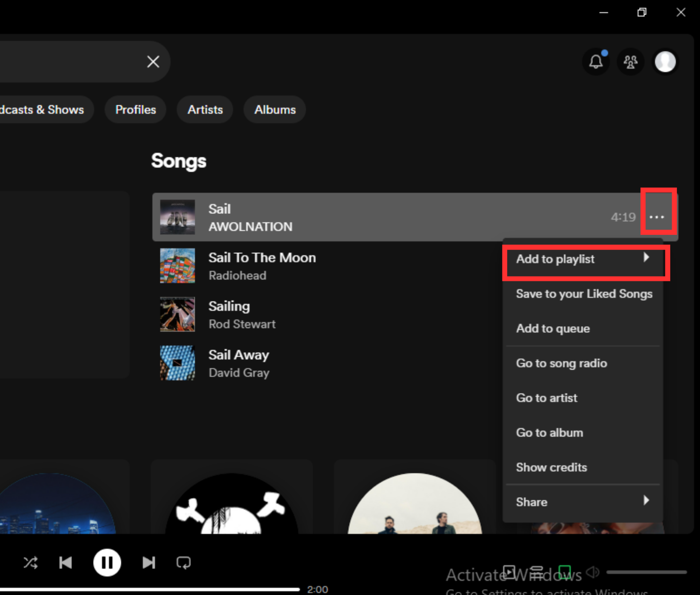Select Add to queue
700x595 pixels.
click(x=553, y=328)
